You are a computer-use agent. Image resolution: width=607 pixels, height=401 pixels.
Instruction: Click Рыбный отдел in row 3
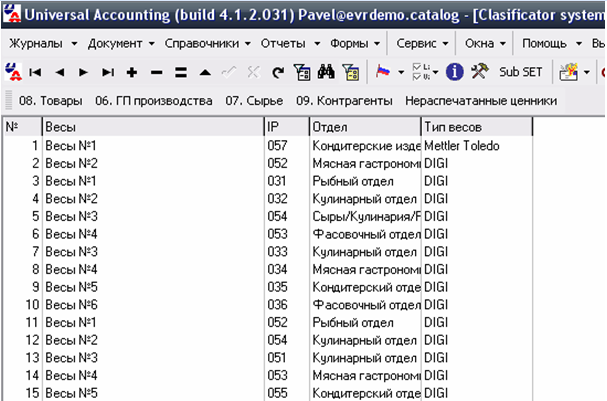coord(353,181)
